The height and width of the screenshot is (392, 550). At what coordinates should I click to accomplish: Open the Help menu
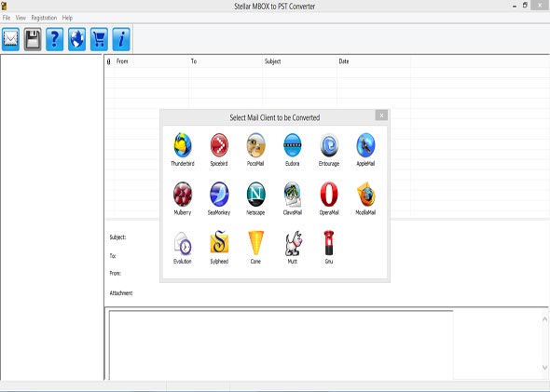[67, 18]
